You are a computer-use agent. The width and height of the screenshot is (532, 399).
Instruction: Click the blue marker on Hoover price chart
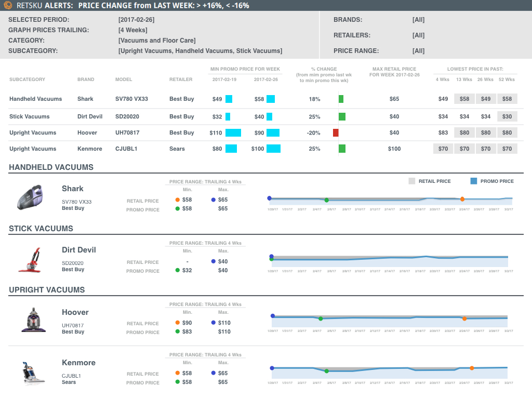click(x=272, y=316)
